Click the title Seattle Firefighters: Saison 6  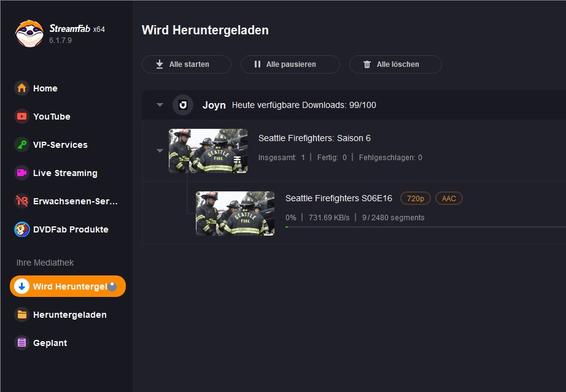(x=314, y=138)
